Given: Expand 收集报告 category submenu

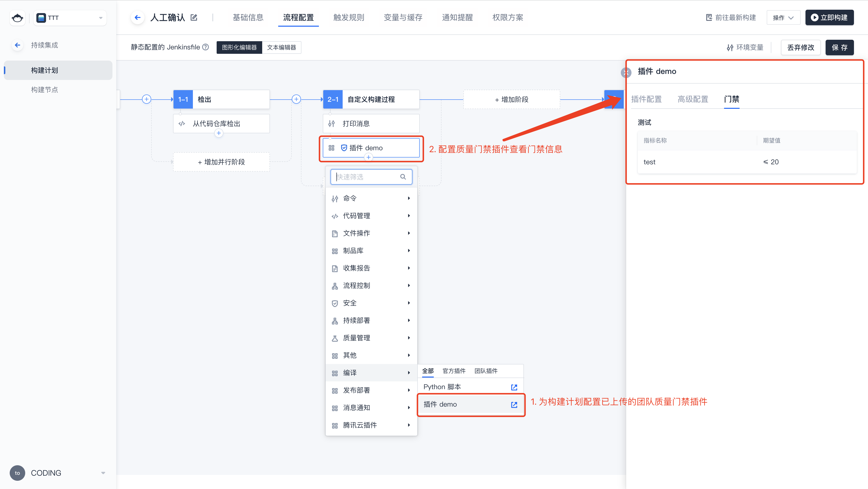Looking at the screenshot, I should pos(371,268).
